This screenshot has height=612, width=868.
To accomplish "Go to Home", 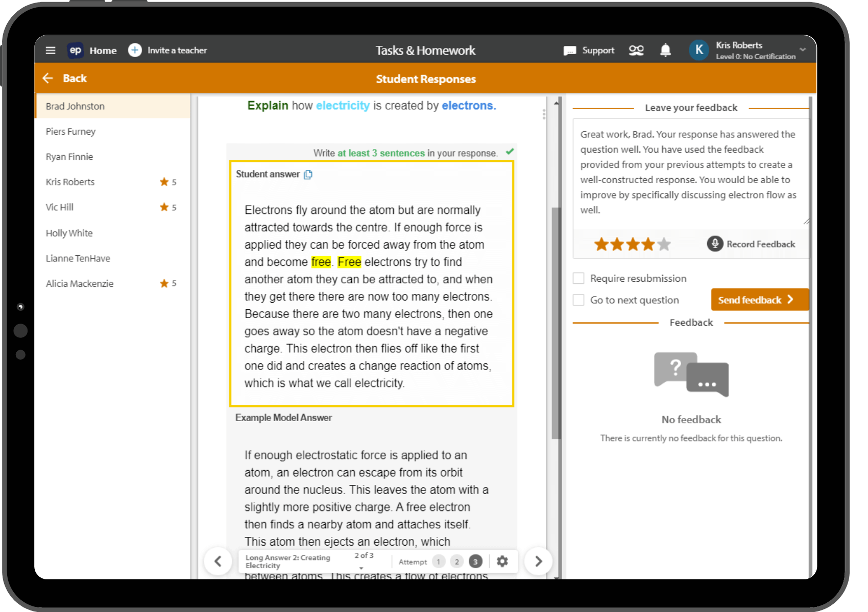I will point(103,51).
